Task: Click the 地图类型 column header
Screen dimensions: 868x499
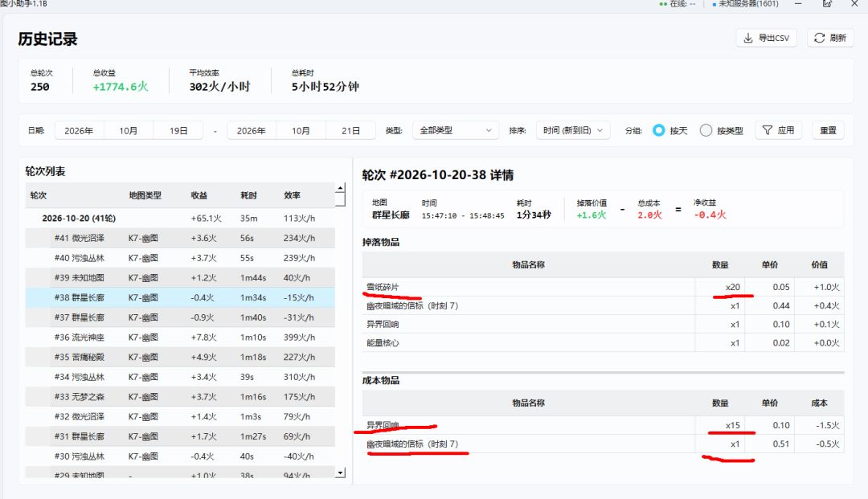Action: click(145, 195)
